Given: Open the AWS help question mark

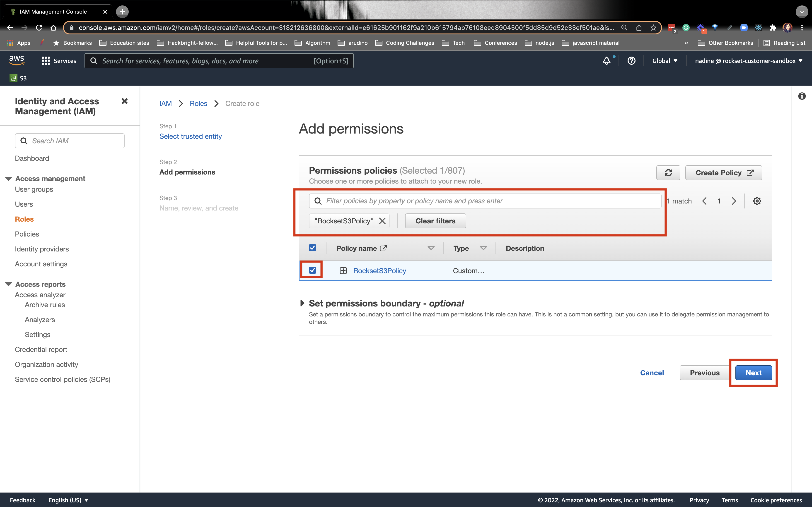Looking at the screenshot, I should pos(631,61).
